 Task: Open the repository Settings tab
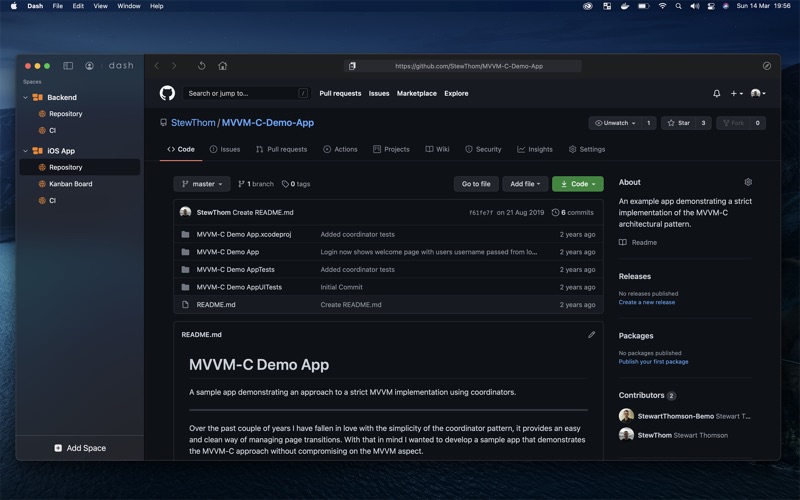point(587,149)
